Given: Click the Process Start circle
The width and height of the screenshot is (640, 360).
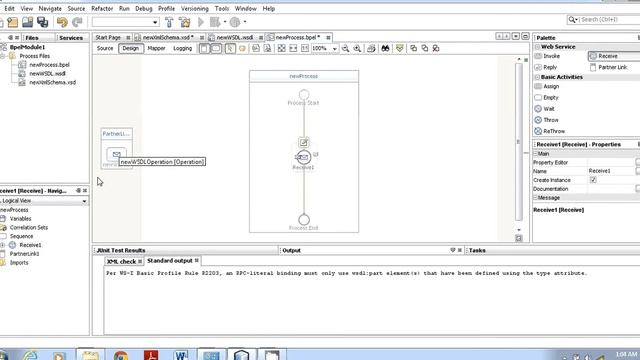Looking at the screenshot, I should click(304, 95).
